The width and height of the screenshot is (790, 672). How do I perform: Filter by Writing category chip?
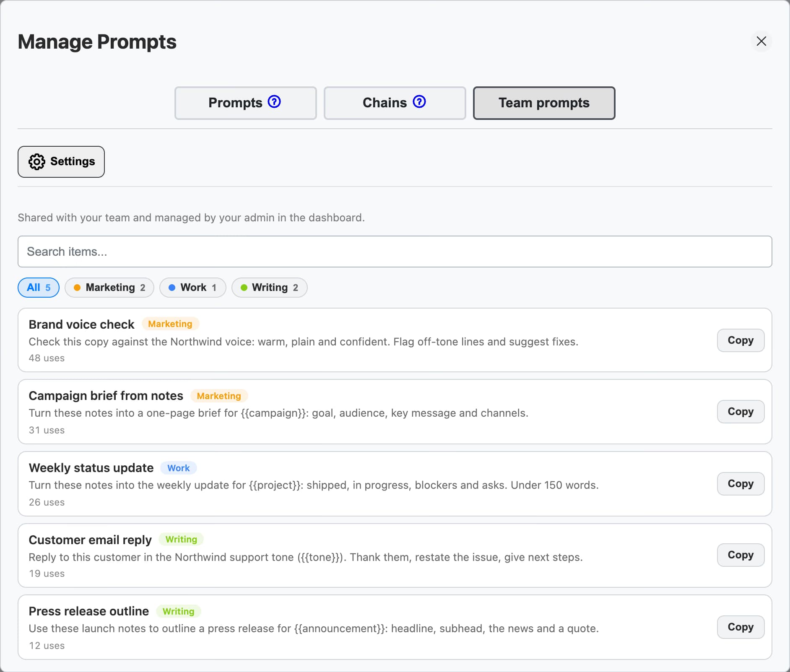click(270, 288)
